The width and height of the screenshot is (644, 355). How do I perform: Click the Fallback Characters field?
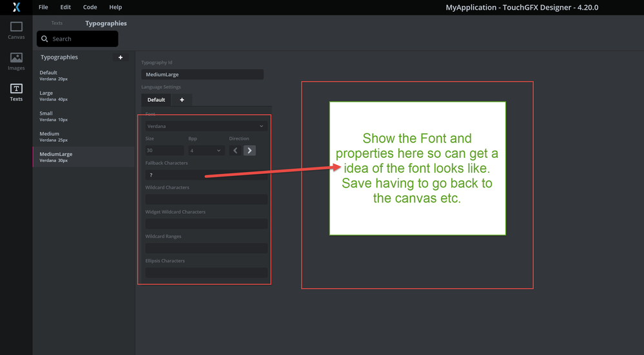tap(206, 175)
